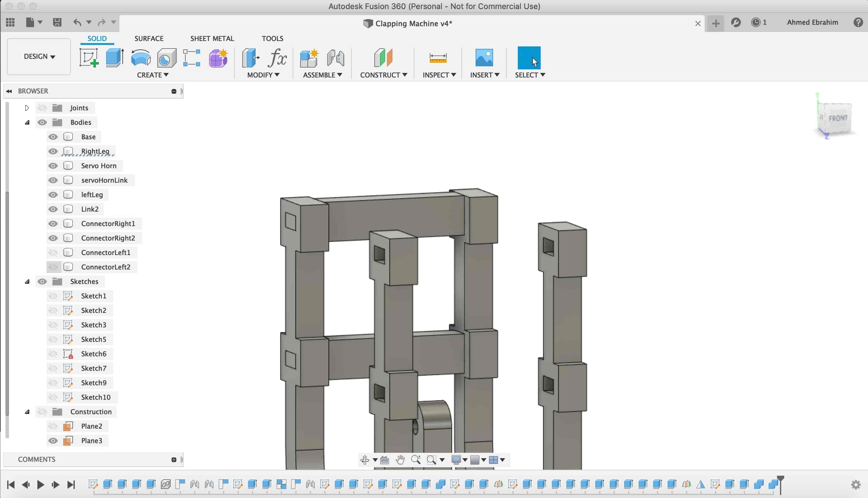The image size is (868, 498).
Task: Select the Joint assemble icon
Action: (335, 58)
